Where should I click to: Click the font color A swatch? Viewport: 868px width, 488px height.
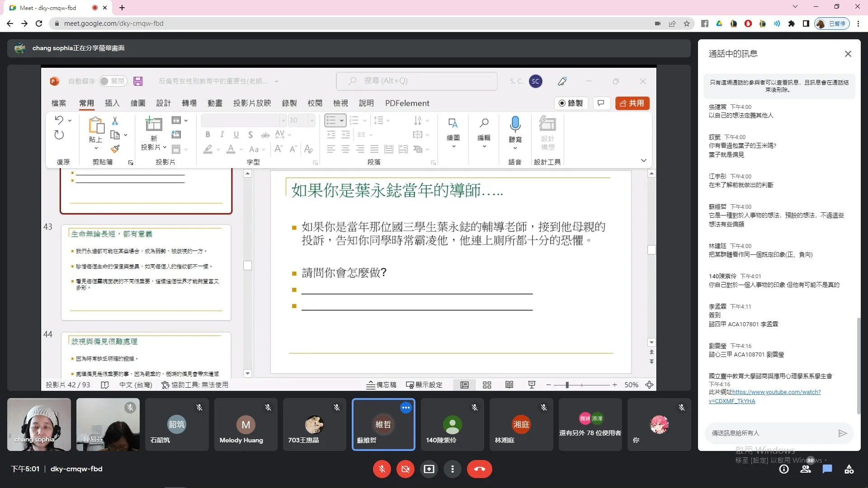231,149
